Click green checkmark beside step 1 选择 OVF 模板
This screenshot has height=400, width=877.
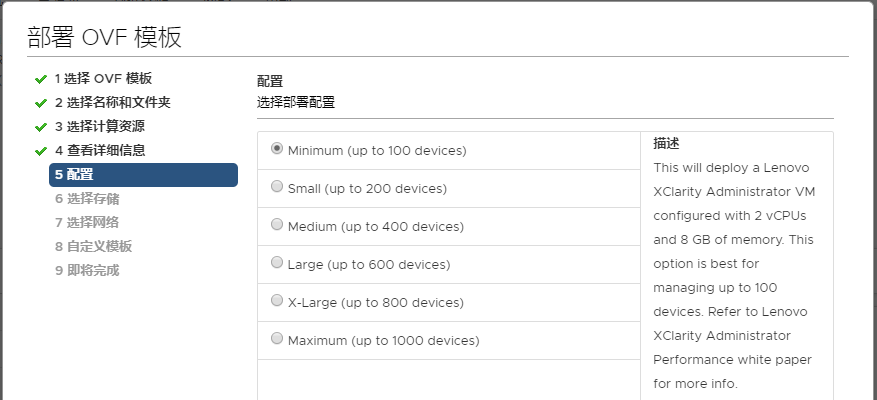pos(40,79)
